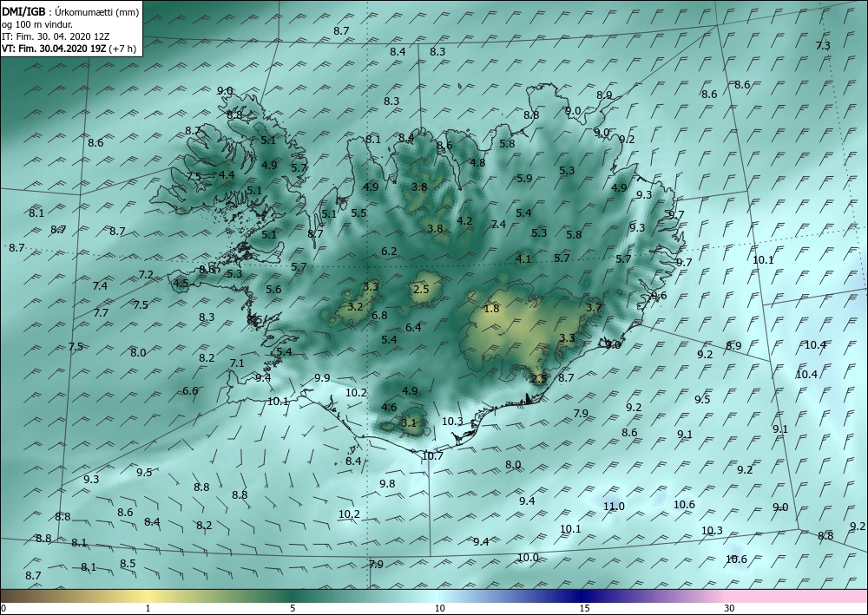The height and width of the screenshot is (615, 868).
Task: Click the 3.2 value on the map
Action: click(355, 307)
